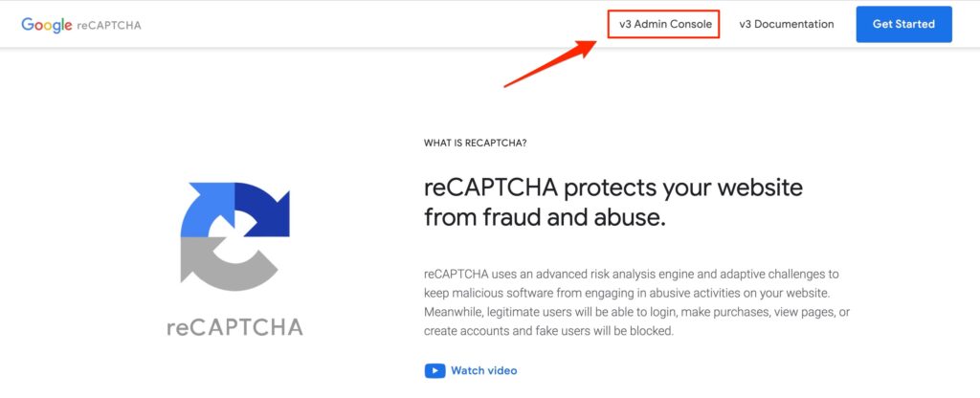Click the line starting 'reCAPTCHA uses an advanced'

pos(631,274)
